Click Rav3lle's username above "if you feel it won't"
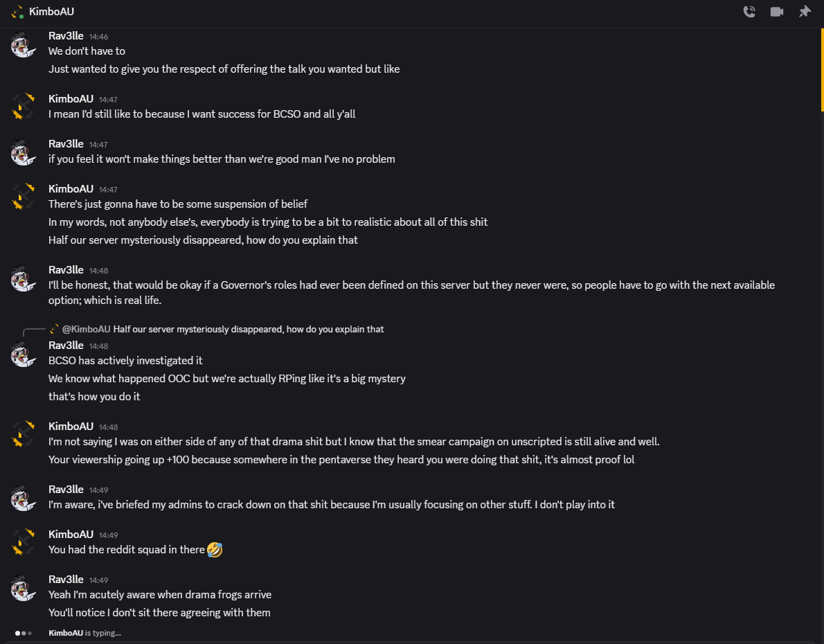 click(x=66, y=143)
